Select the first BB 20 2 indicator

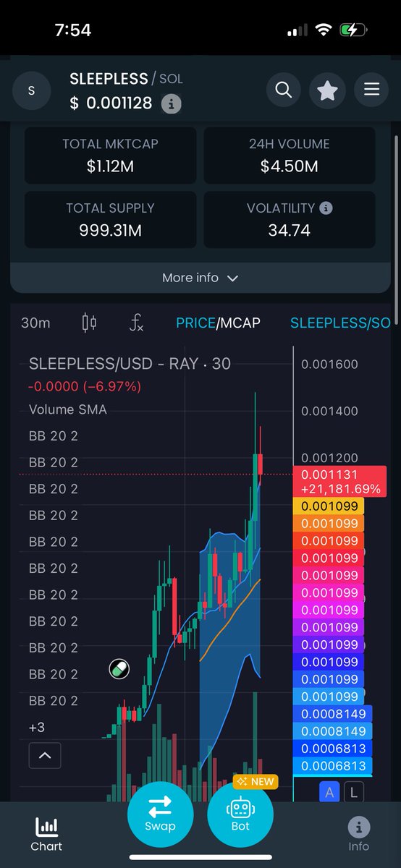tap(53, 436)
